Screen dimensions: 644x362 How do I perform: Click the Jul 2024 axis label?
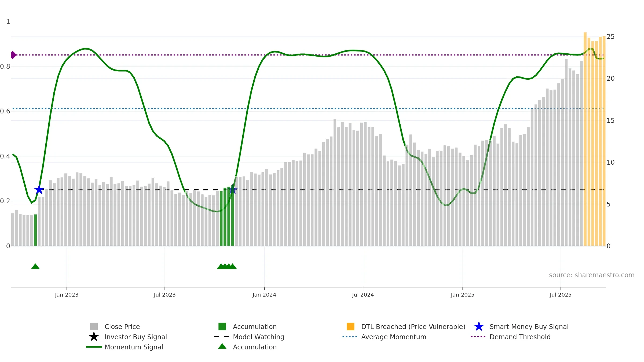(363, 295)
